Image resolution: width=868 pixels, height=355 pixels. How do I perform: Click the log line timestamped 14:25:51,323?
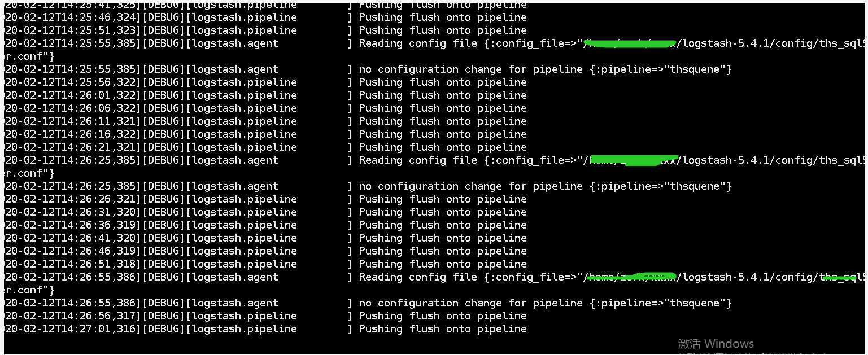[x=265, y=30]
